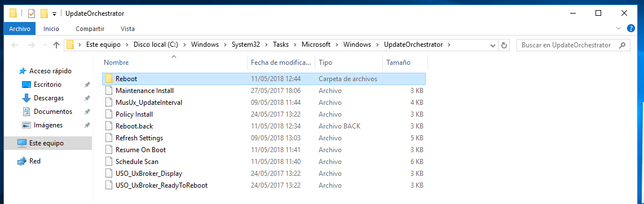The width and height of the screenshot is (644, 204).
Task: Click the pin icon beside Imágenes
Action: click(87, 126)
